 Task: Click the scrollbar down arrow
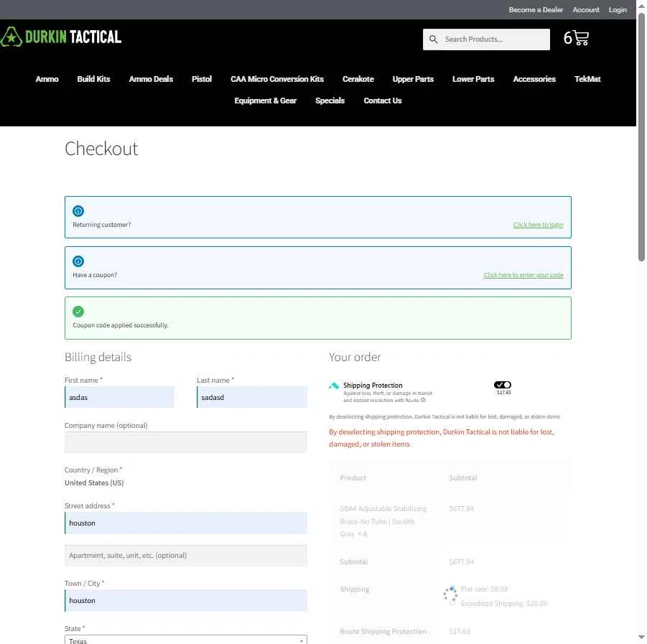pyautogui.click(x=641, y=638)
